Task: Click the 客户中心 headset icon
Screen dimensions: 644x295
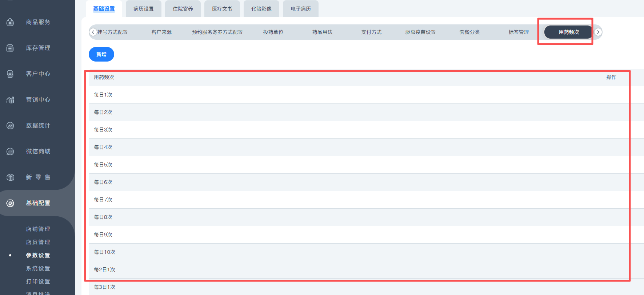Action: [10, 74]
